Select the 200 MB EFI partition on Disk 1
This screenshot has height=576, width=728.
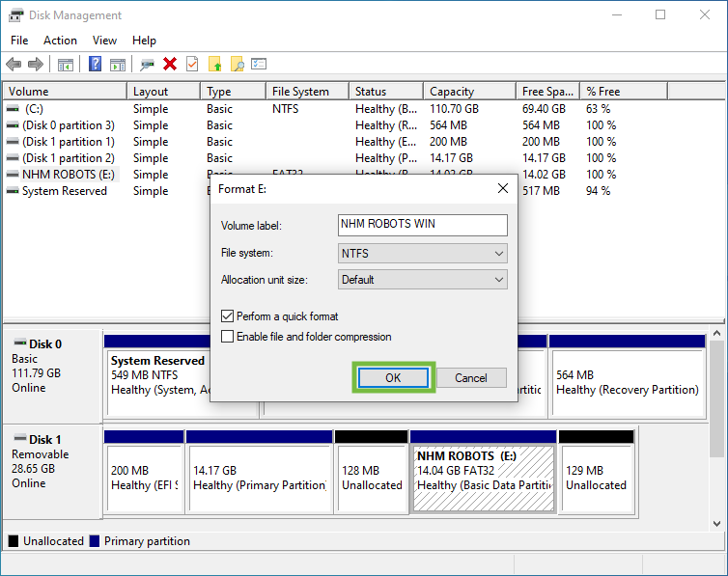click(144, 472)
